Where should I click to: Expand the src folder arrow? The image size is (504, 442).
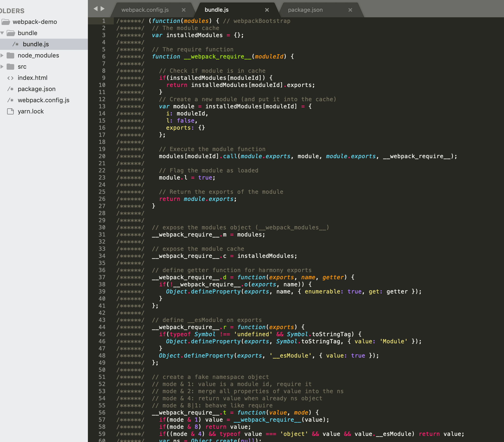tap(2, 67)
